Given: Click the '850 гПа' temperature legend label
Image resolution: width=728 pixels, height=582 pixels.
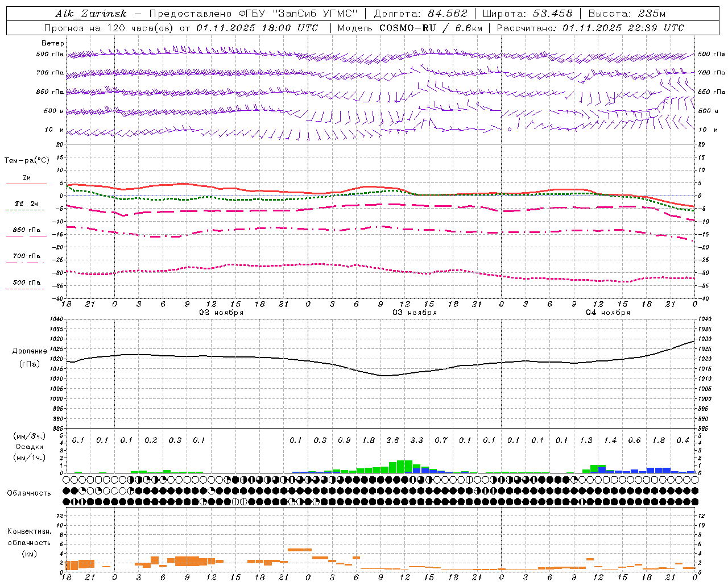Looking at the screenshot, I should (x=27, y=230).
